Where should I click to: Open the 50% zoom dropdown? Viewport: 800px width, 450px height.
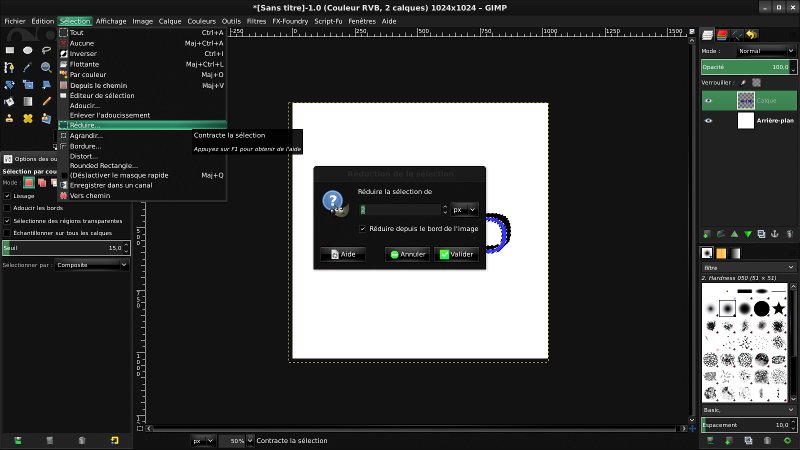pyautogui.click(x=250, y=441)
